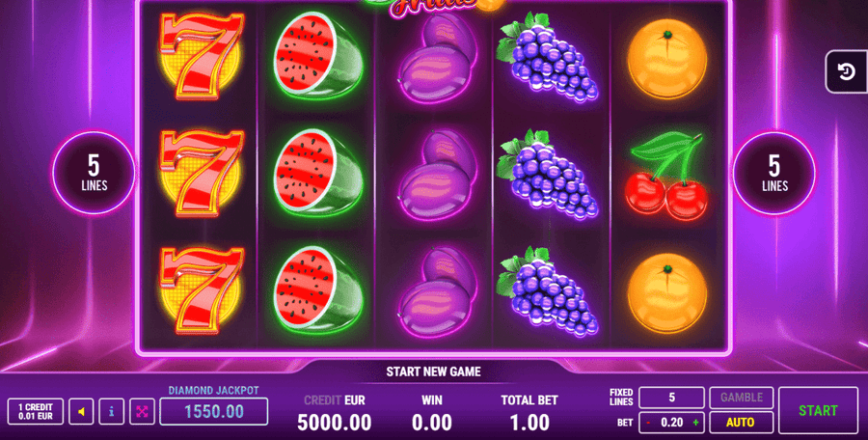Change the 1 CREDIT 0.01 EUR denomination
Viewport: 868px width, 440px height.
click(x=36, y=412)
